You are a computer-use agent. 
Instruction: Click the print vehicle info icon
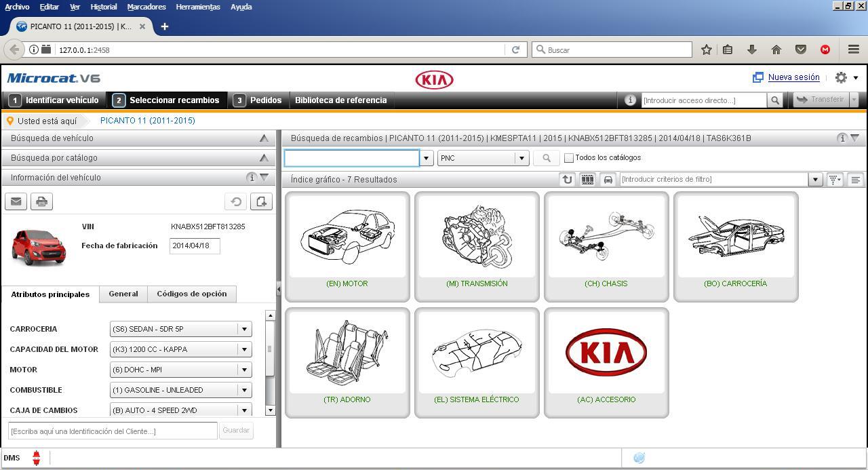(x=41, y=201)
